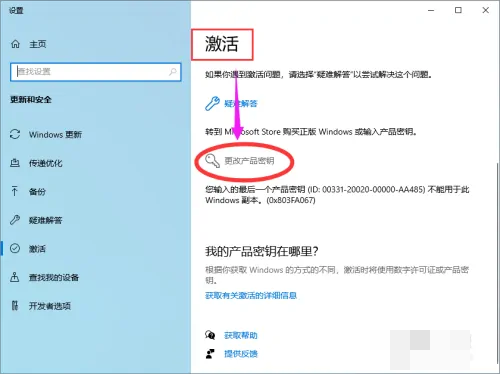This screenshot has width=500, height=374.
Task: Click the 获取帮助 chat bubble icon
Action: [x=210, y=335]
